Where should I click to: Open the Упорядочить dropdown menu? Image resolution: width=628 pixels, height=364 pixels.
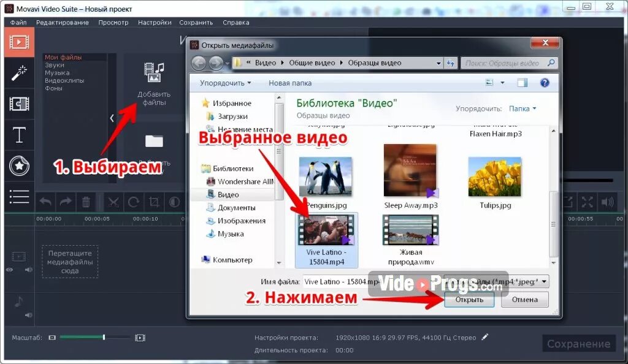(x=226, y=83)
